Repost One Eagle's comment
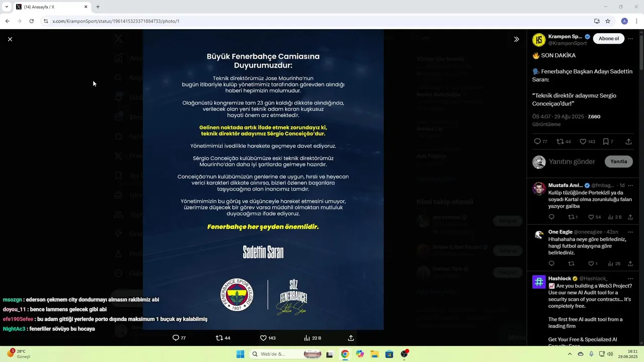644x362 pixels. pyautogui.click(x=571, y=263)
